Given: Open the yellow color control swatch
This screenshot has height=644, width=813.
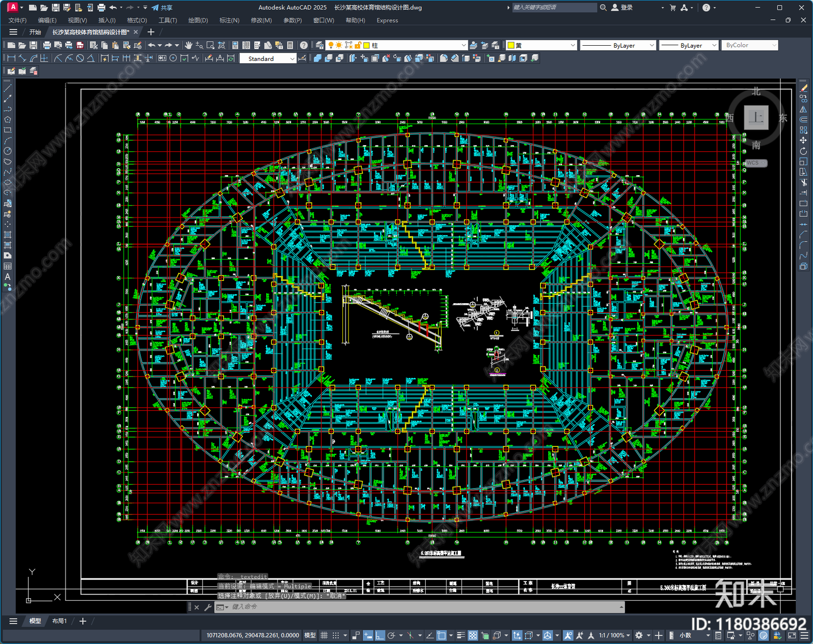Looking at the screenshot, I should (x=542, y=45).
